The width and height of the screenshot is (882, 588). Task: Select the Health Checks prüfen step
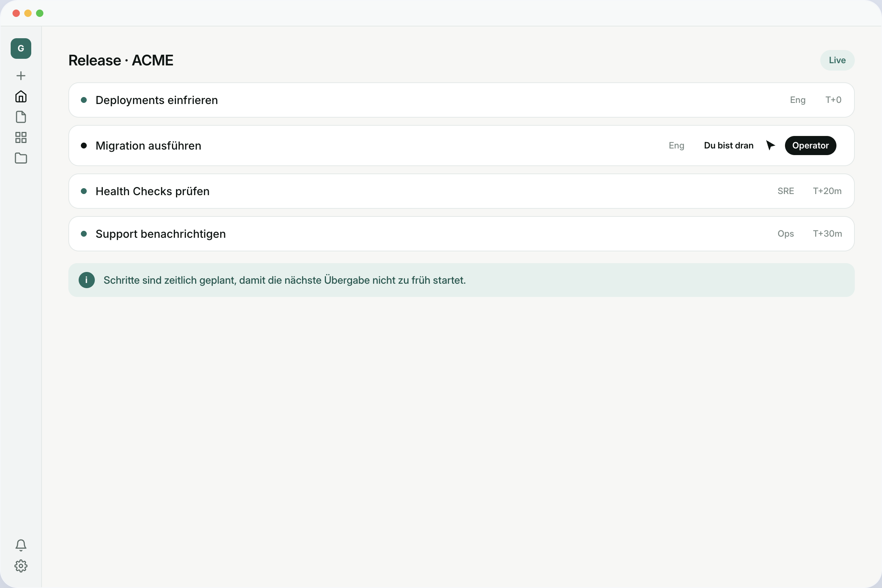click(461, 191)
